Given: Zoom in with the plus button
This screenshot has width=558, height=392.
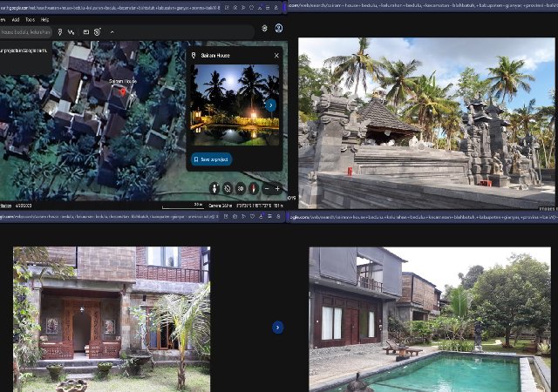Looking at the screenshot, I should [277, 189].
